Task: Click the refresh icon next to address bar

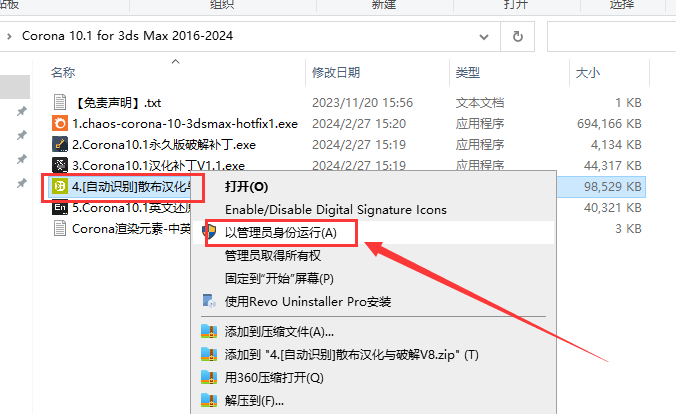Action: click(x=518, y=37)
